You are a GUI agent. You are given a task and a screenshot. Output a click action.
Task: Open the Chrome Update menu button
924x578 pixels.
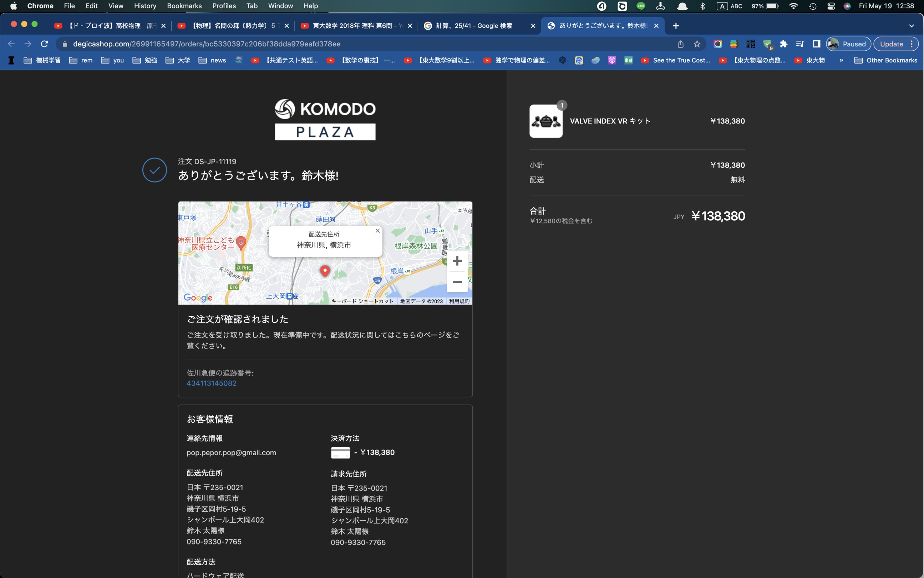pos(896,44)
